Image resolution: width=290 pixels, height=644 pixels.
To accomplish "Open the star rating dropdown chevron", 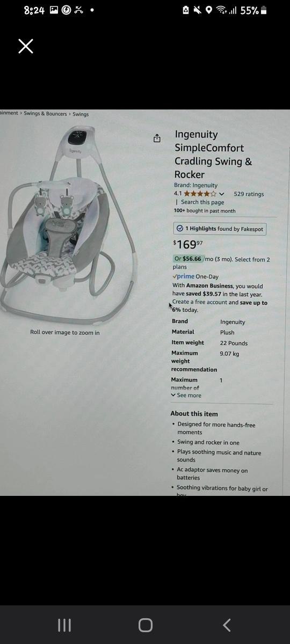I will coord(222,194).
